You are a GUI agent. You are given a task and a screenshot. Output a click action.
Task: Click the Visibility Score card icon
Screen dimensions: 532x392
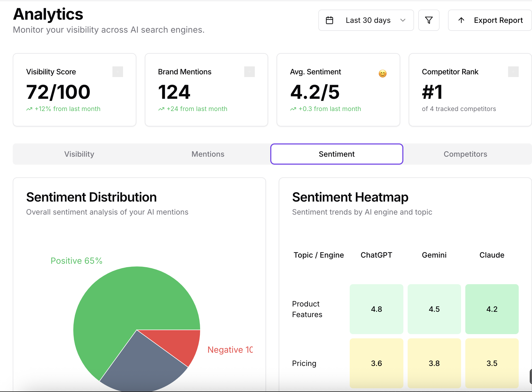coord(117,72)
